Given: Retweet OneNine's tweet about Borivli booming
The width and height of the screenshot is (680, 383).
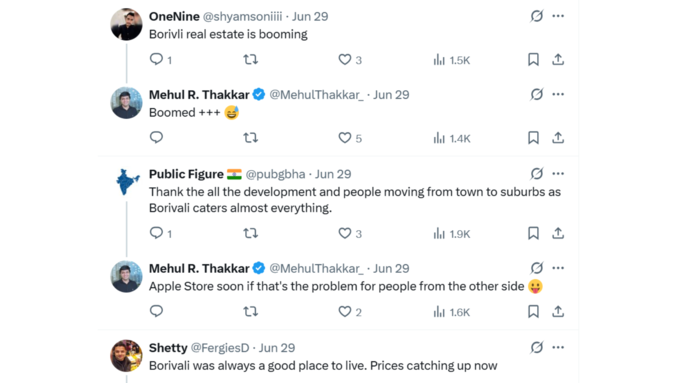Looking at the screenshot, I should tap(251, 59).
